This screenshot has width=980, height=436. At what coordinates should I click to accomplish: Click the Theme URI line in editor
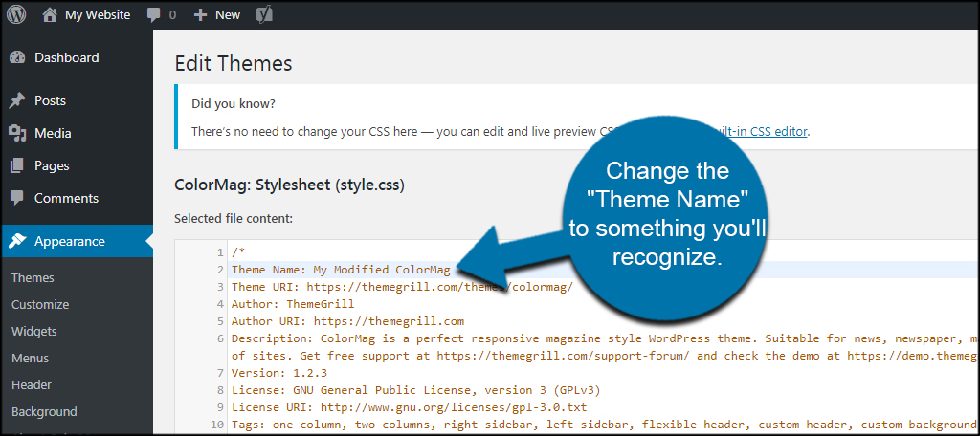click(x=402, y=287)
